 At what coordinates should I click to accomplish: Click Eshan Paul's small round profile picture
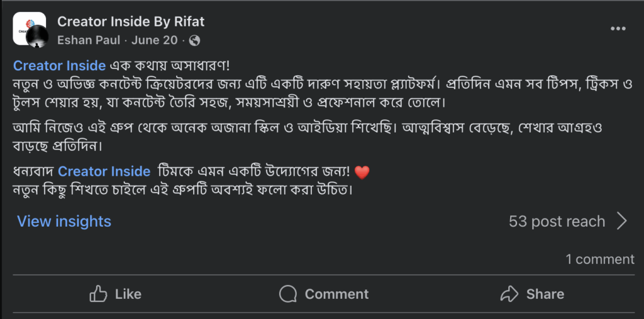(38, 37)
